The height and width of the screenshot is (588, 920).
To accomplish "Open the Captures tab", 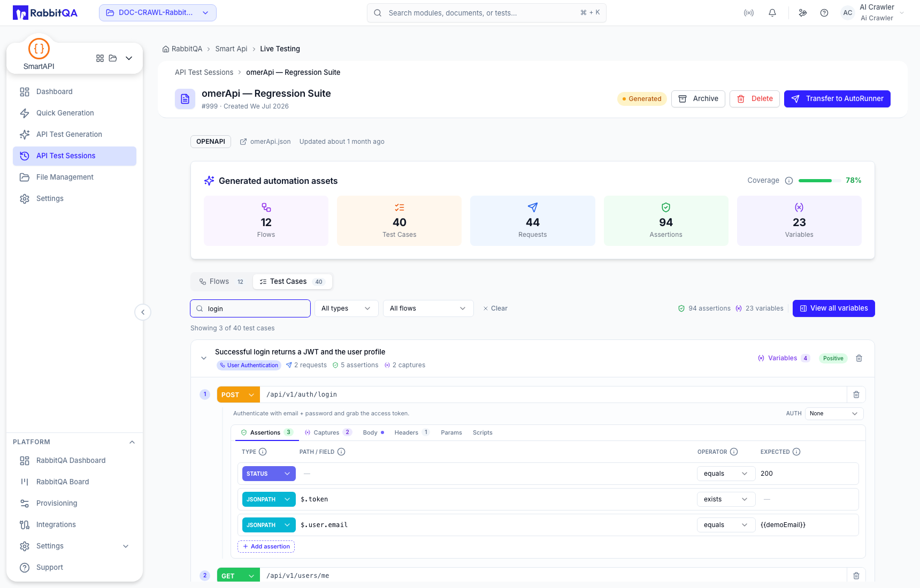I will coord(328,432).
